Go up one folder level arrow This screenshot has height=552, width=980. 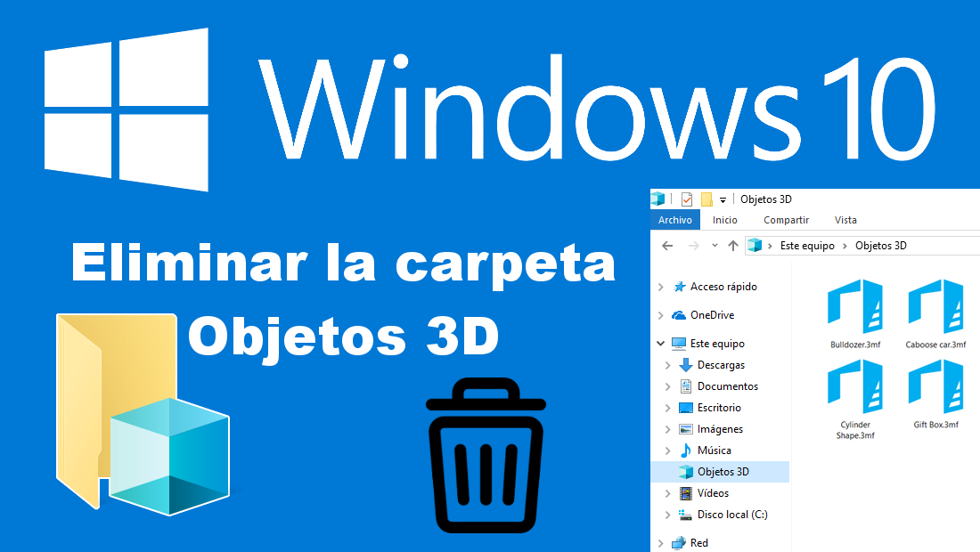[733, 246]
